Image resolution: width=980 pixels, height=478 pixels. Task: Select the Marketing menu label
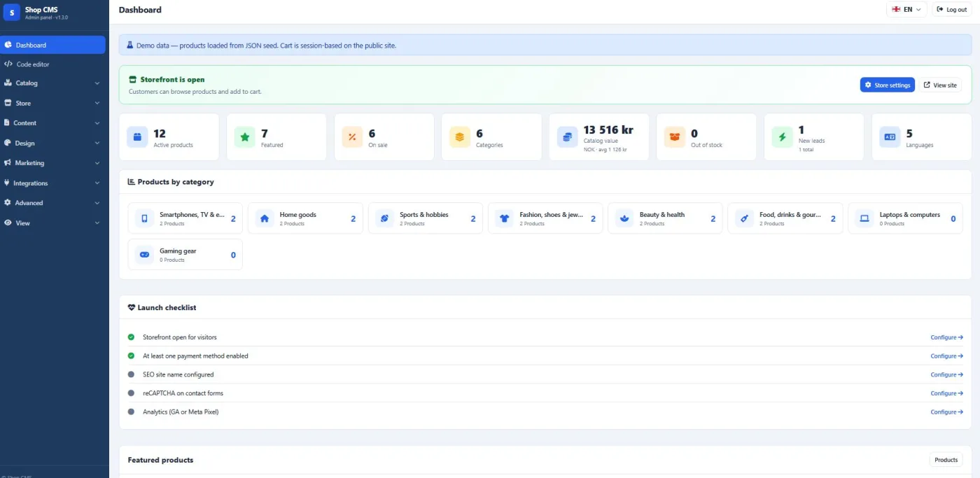pyautogui.click(x=29, y=163)
